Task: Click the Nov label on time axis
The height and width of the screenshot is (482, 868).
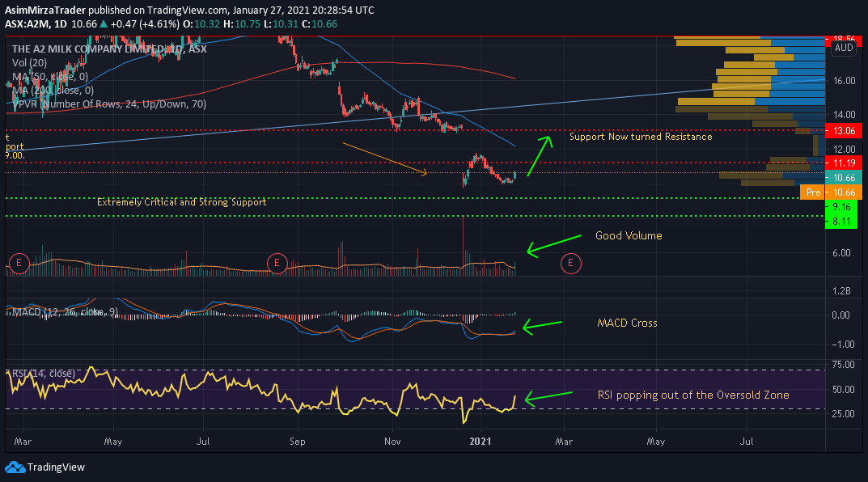Action: pyautogui.click(x=392, y=442)
